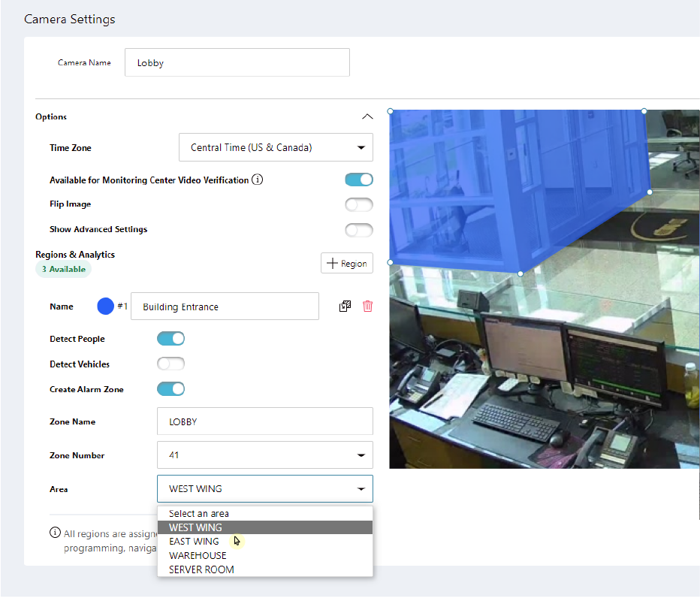Enable Detect Vehicles switch
Viewport: 700px width, 598px height.
click(170, 364)
